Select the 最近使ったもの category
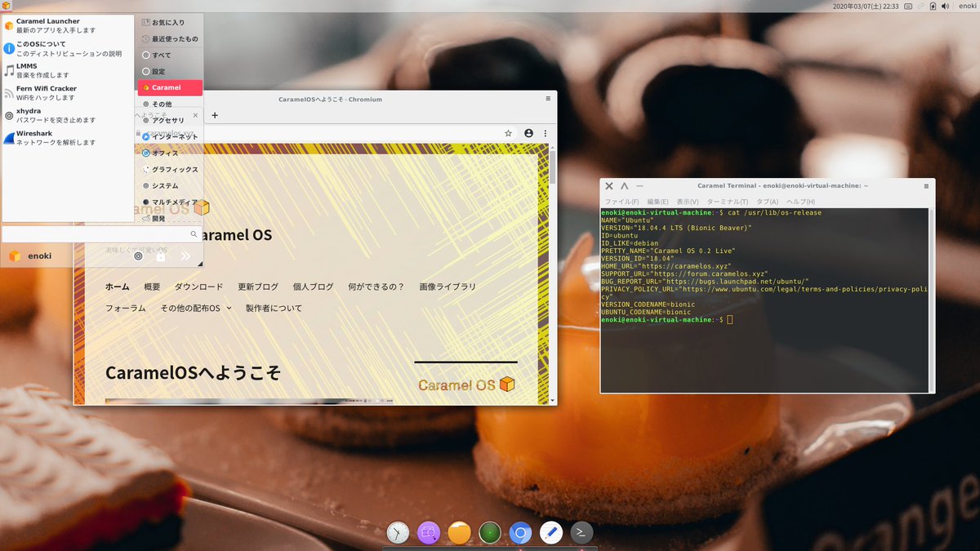The width and height of the screenshot is (980, 551). coord(170,38)
